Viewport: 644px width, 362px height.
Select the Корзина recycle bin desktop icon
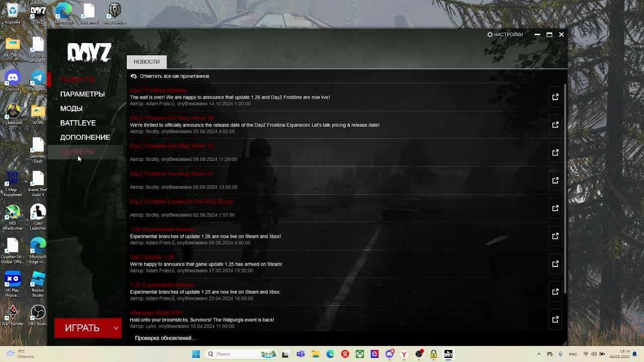13,14
